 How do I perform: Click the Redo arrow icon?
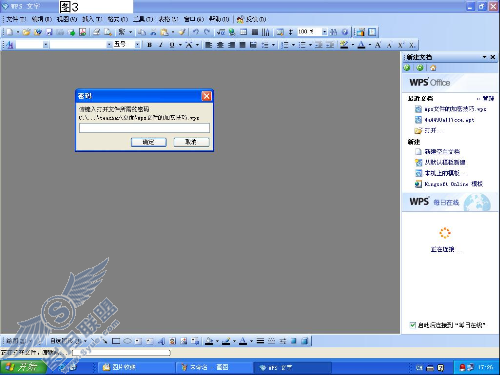207,32
